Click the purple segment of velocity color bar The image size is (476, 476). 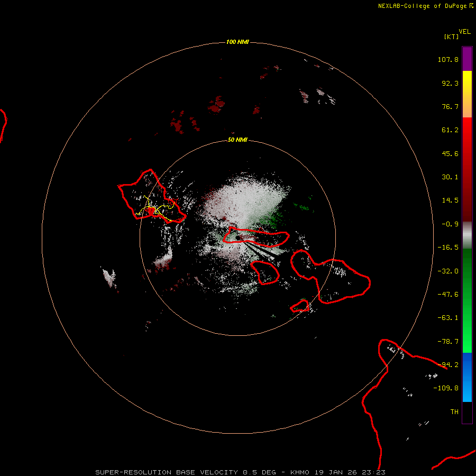[x=467, y=59]
